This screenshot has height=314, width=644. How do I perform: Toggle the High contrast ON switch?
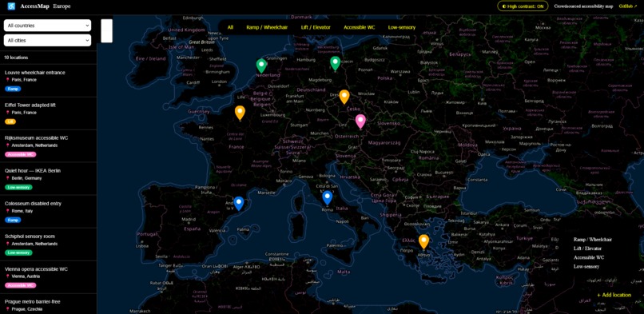[x=523, y=6]
